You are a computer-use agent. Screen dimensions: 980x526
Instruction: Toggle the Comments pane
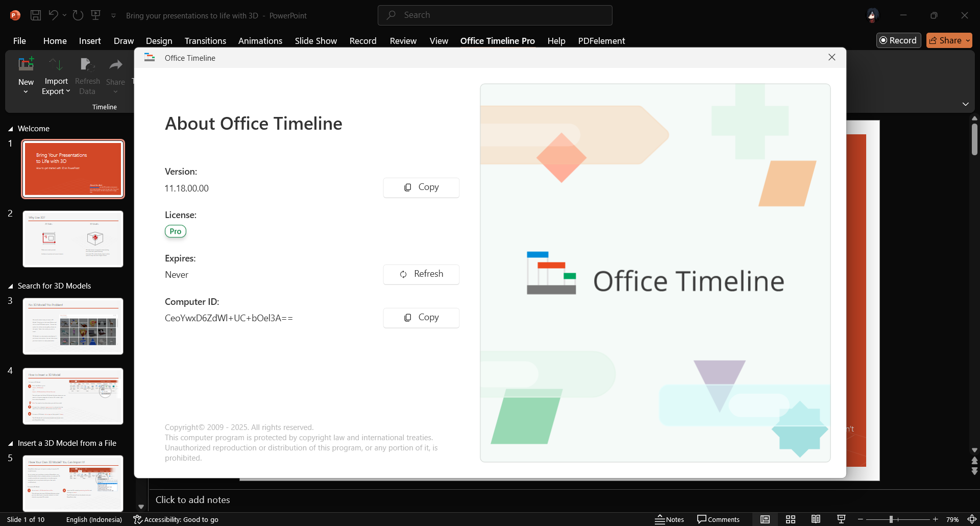pyautogui.click(x=718, y=519)
